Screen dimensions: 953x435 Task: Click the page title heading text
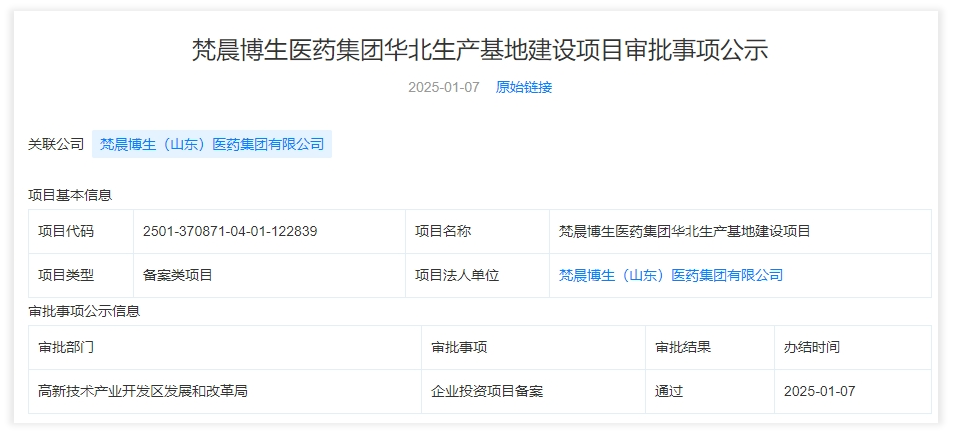click(480, 50)
